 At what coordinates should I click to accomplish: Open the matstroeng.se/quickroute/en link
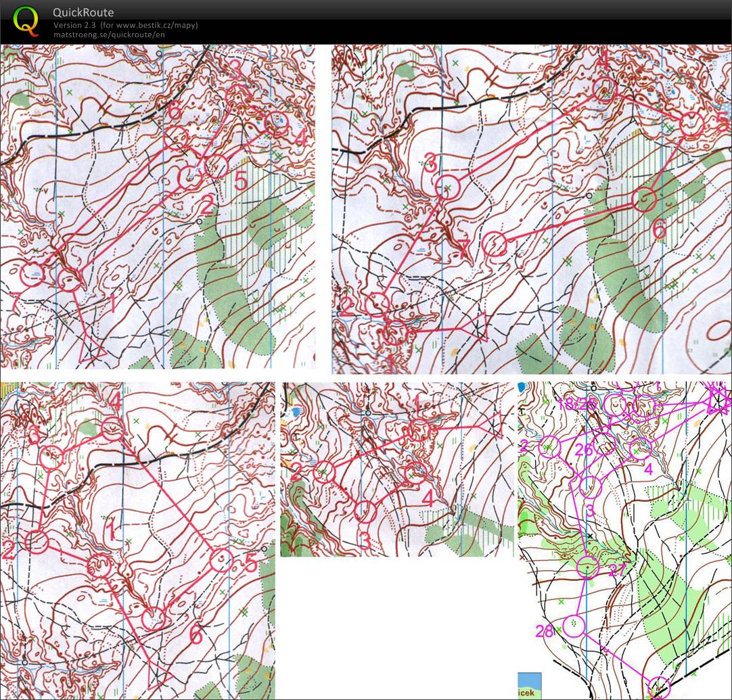point(109,34)
